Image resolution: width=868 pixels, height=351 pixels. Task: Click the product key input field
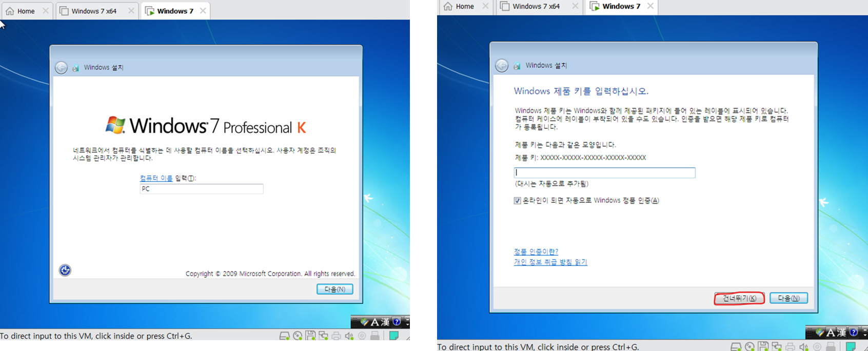[604, 173]
